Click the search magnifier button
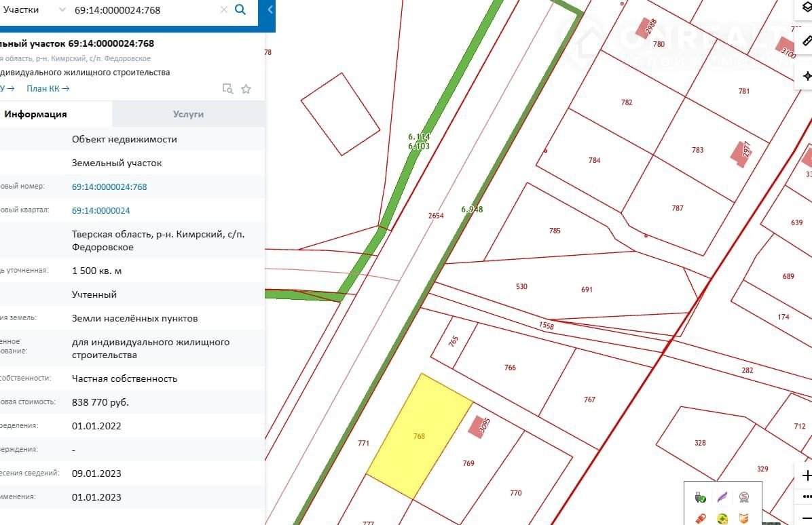Screen dimensions: 812x525 [x=240, y=10]
